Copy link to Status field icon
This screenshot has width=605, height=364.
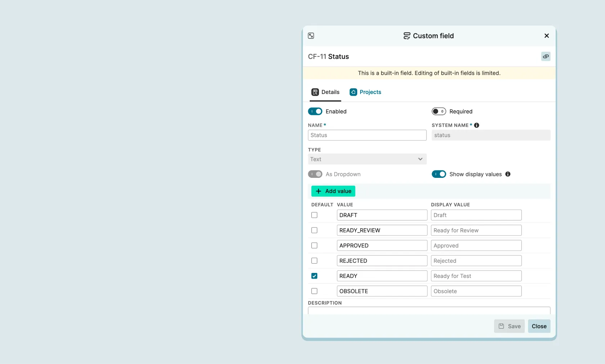coord(546,57)
